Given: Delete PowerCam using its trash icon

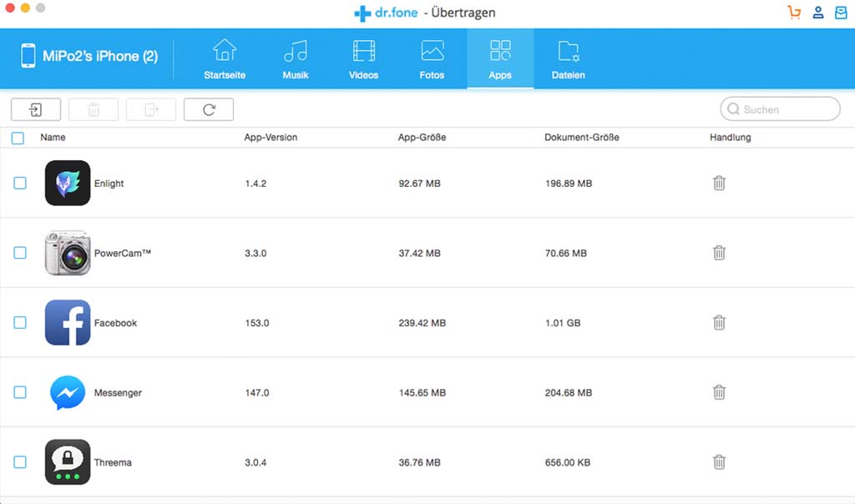Looking at the screenshot, I should point(719,253).
